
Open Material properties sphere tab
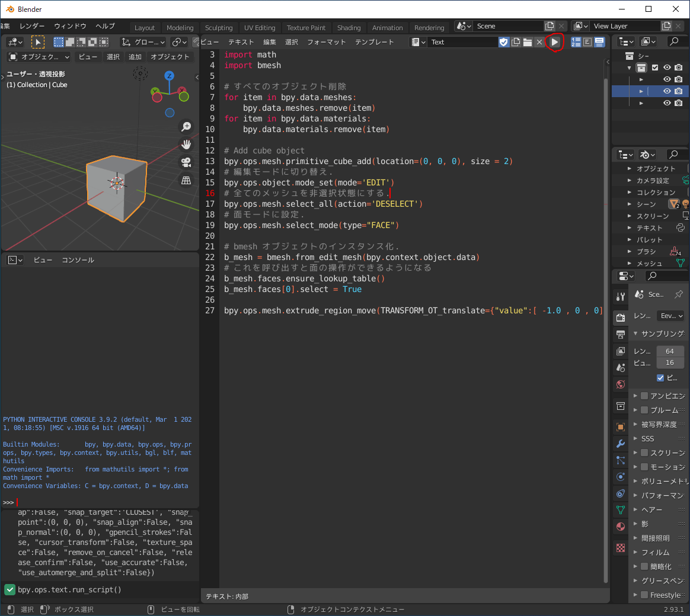(x=621, y=527)
